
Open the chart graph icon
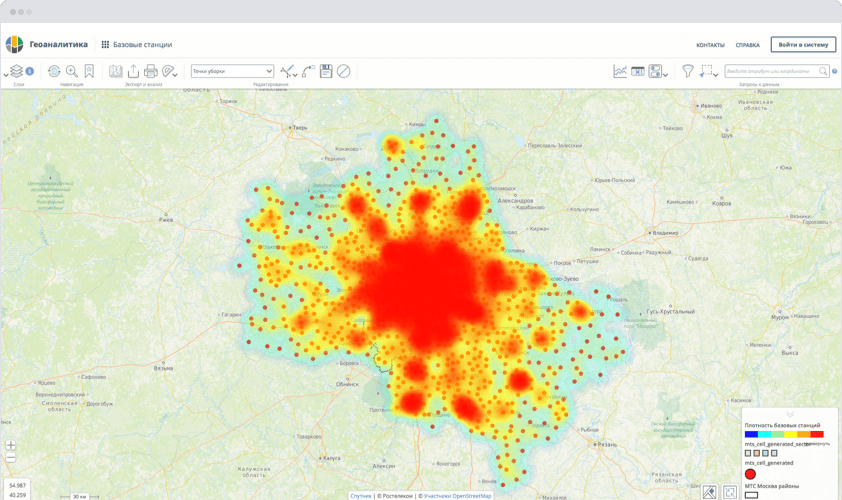pyautogui.click(x=620, y=71)
